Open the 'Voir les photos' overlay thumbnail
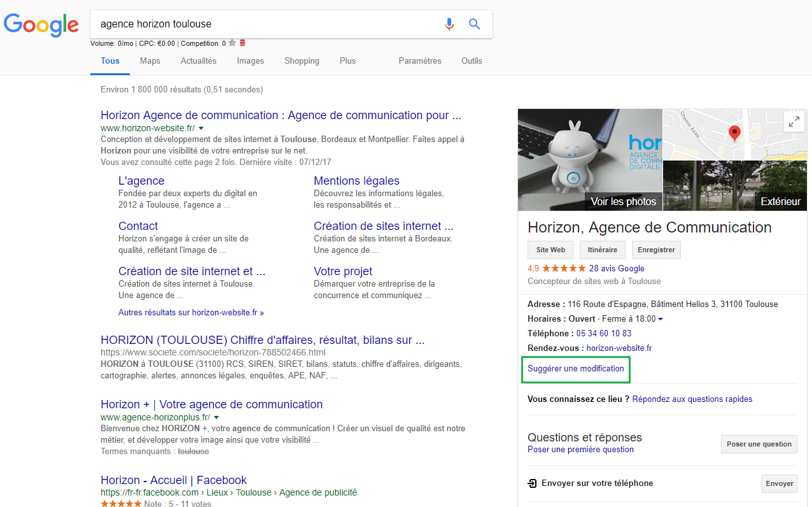Image resolution: width=812 pixels, height=507 pixels. pos(623,201)
